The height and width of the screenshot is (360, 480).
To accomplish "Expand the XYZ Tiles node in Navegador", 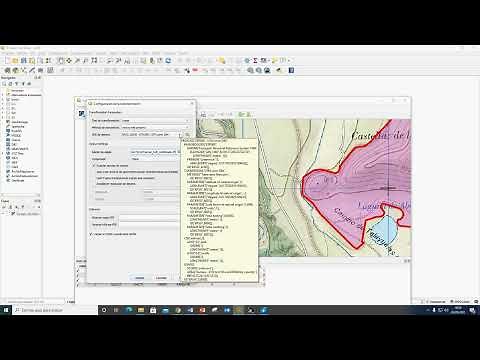I will click(x=3, y=153).
